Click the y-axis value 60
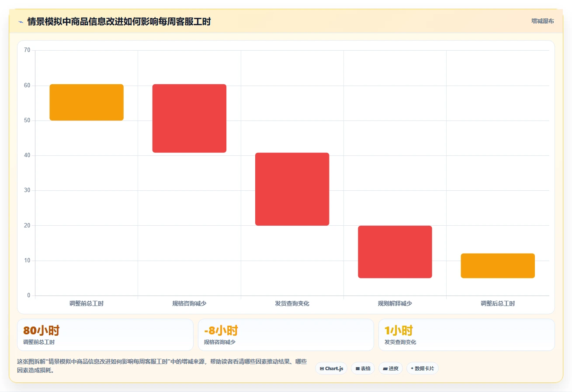Screen dimensions: 572x392 (27, 86)
